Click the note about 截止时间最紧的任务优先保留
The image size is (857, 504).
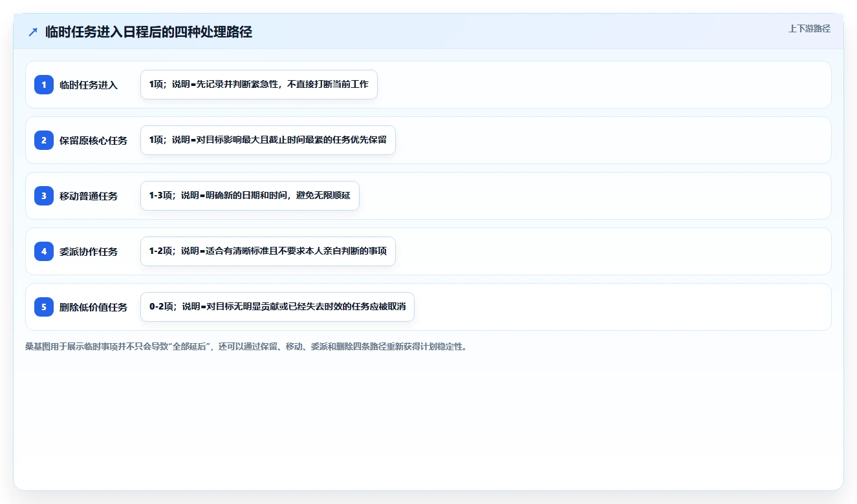[x=268, y=140]
